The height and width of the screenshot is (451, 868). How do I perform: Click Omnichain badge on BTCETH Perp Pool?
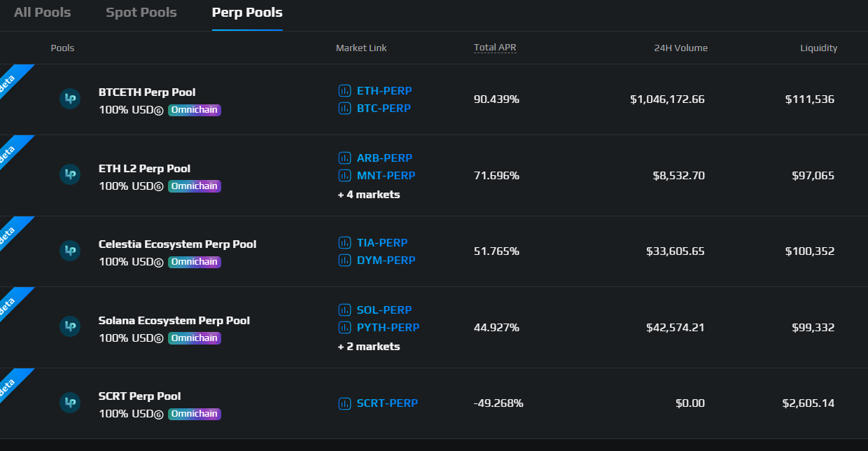tap(194, 110)
